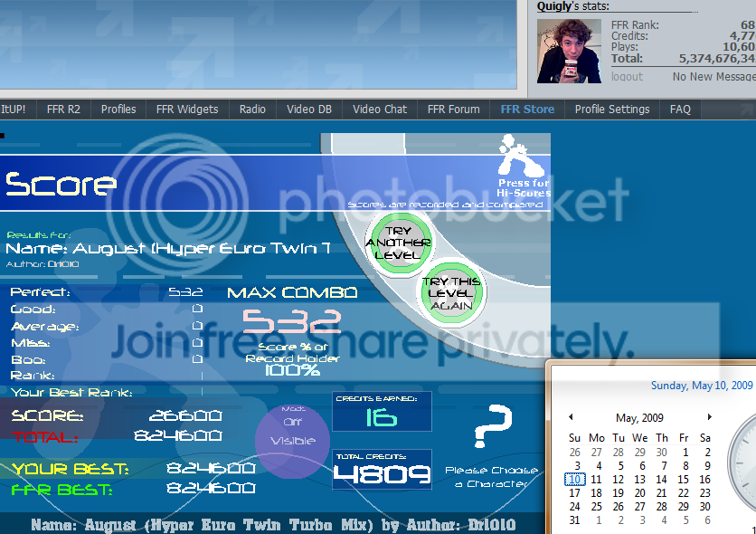The height and width of the screenshot is (534, 756).
Task: Open the Video Chat page
Action: (x=380, y=110)
